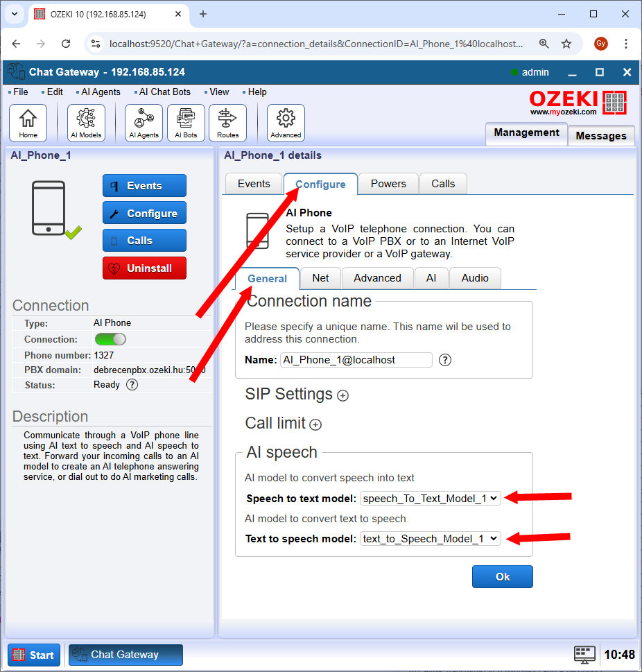Go back in browser history
This screenshot has width=642, height=672.
click(16, 44)
